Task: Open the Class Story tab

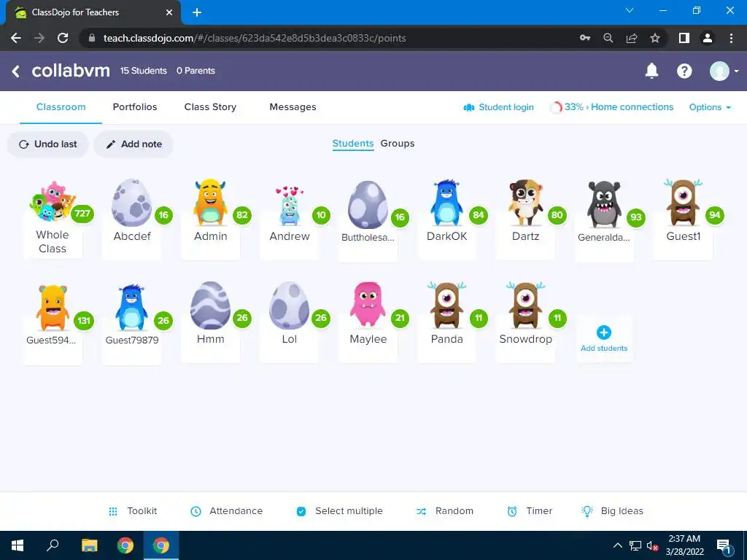Action: point(210,107)
